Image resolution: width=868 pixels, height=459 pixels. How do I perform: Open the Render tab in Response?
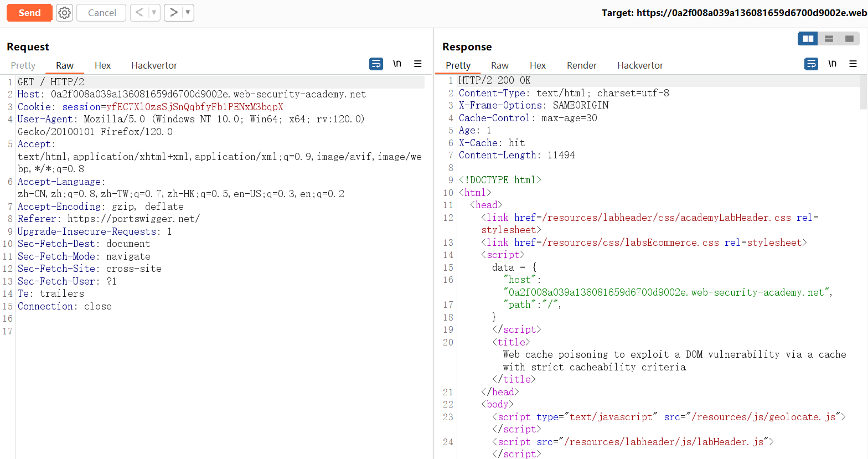click(x=581, y=65)
